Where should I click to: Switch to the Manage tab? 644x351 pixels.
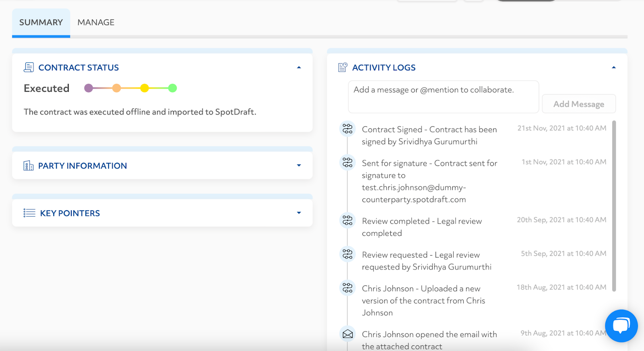coord(96,23)
